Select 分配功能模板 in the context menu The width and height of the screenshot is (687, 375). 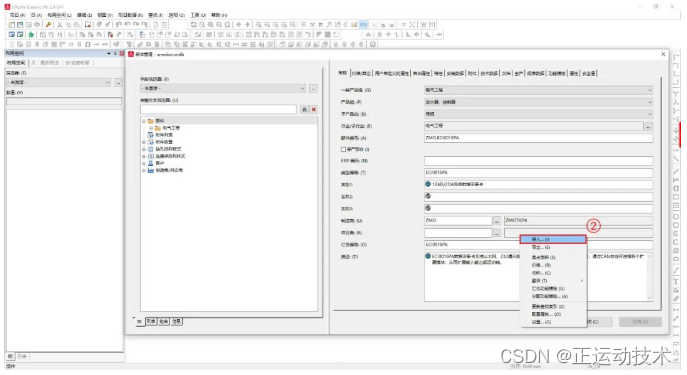pyautogui.click(x=553, y=297)
